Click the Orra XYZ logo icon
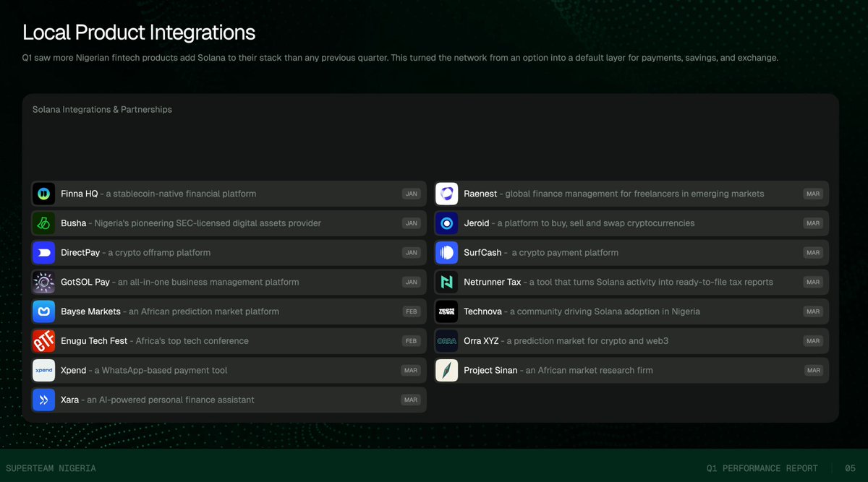 click(446, 341)
